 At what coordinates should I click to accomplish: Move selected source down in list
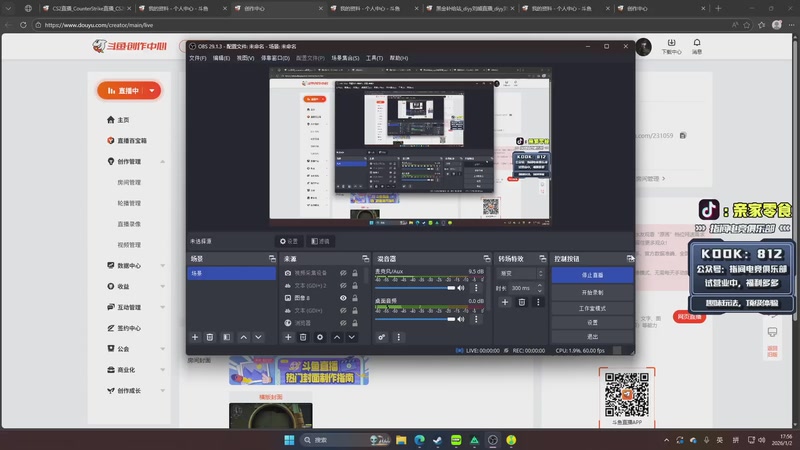(352, 337)
